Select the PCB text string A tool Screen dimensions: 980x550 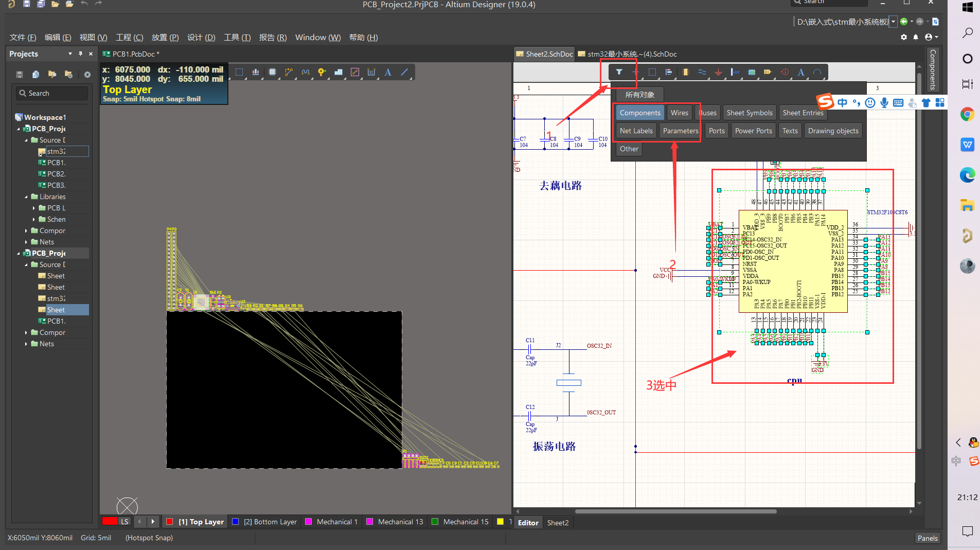click(388, 72)
